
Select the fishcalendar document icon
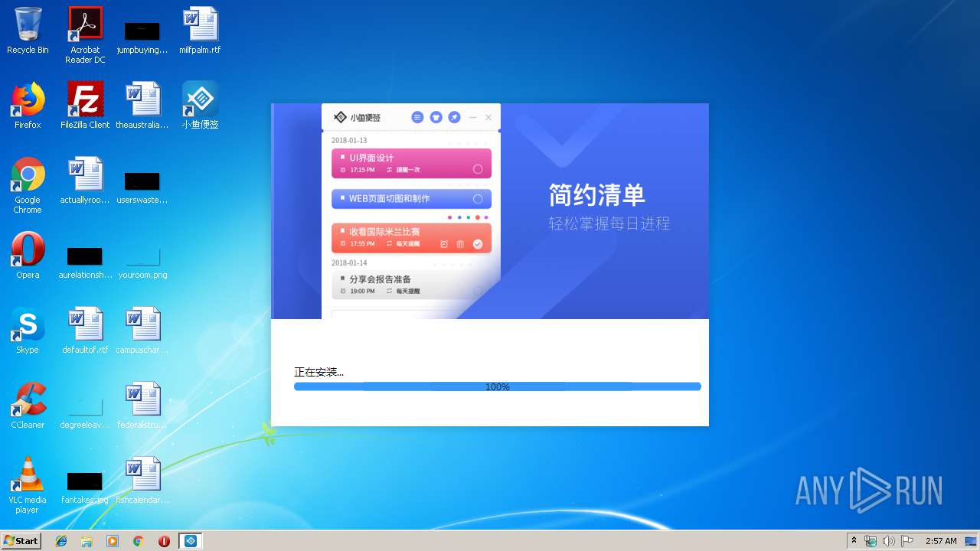(142, 481)
